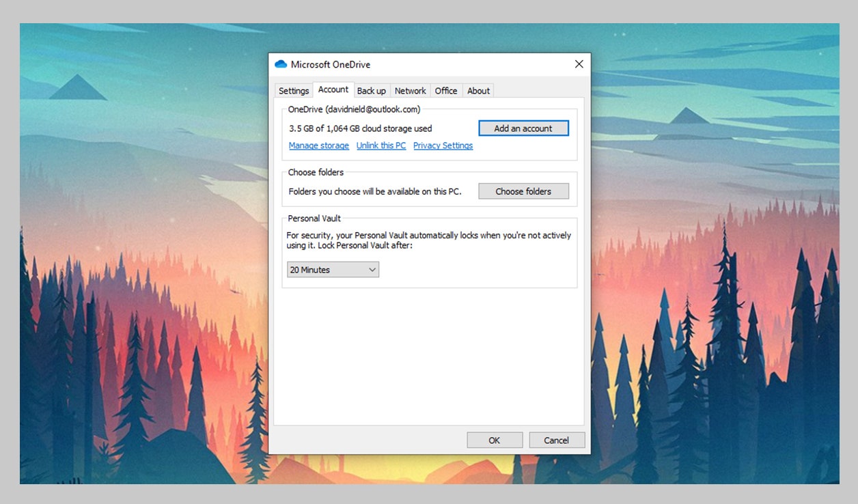The height and width of the screenshot is (504, 858).
Task: Open the Privacy Settings link
Action: [443, 145]
